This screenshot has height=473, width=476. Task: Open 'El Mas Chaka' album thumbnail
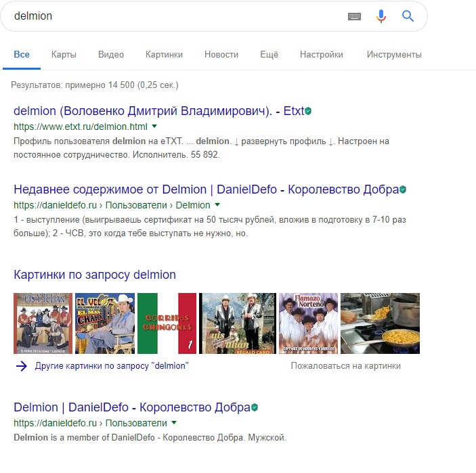tap(105, 323)
